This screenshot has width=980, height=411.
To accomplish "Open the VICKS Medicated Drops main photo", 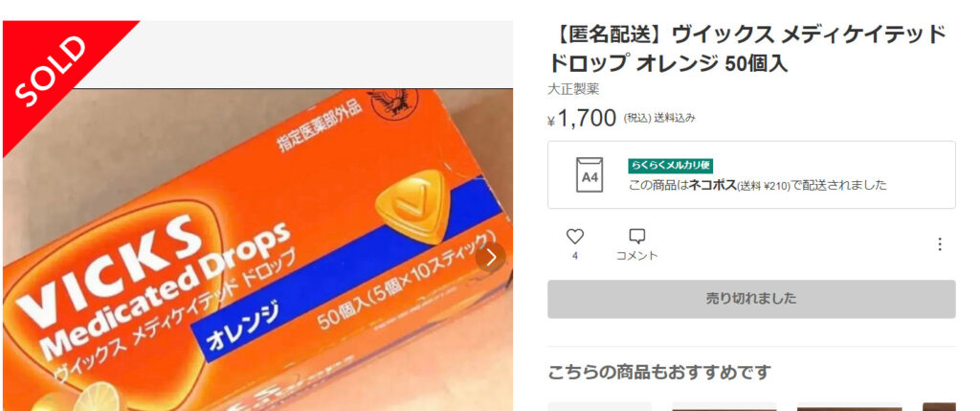I will coord(257,249).
